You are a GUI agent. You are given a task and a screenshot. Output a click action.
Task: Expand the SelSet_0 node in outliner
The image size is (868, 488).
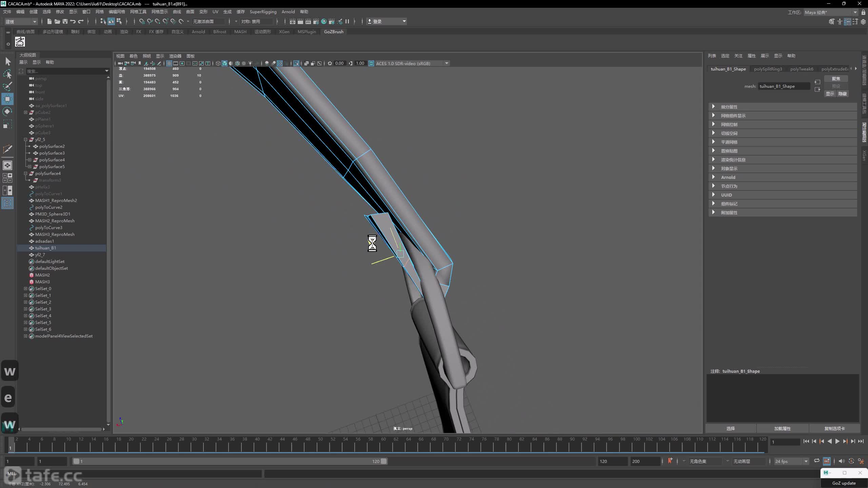[25, 289]
